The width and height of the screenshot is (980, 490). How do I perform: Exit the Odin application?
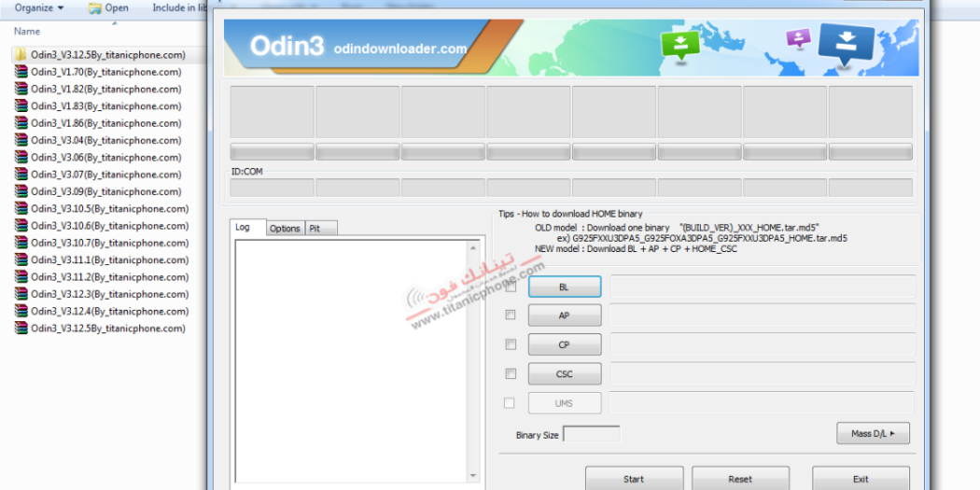point(861,479)
